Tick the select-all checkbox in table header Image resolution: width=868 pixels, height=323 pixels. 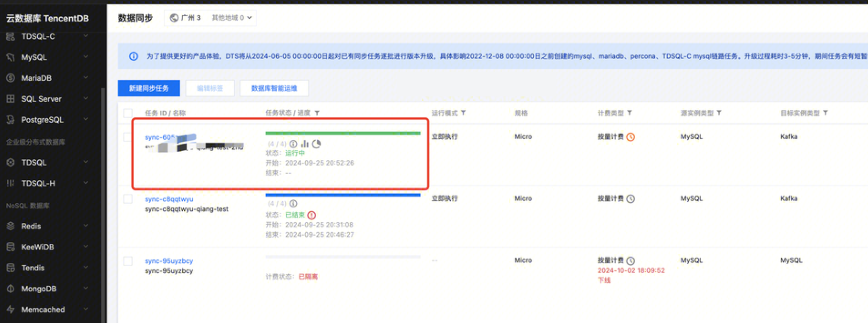click(x=128, y=113)
